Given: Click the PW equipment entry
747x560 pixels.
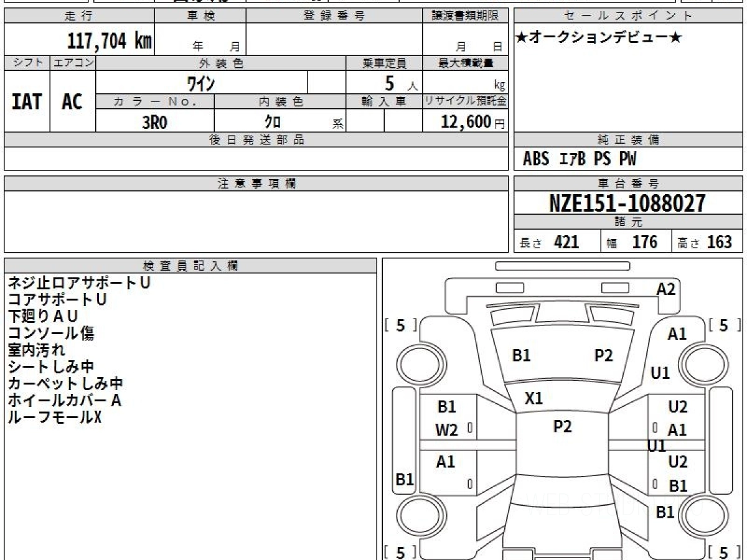Looking at the screenshot, I should pos(627,159).
